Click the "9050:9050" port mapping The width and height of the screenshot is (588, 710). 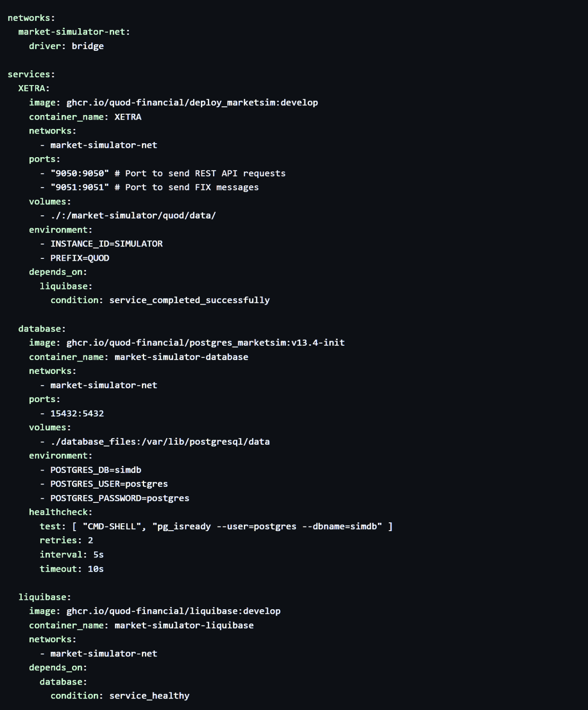tap(79, 173)
